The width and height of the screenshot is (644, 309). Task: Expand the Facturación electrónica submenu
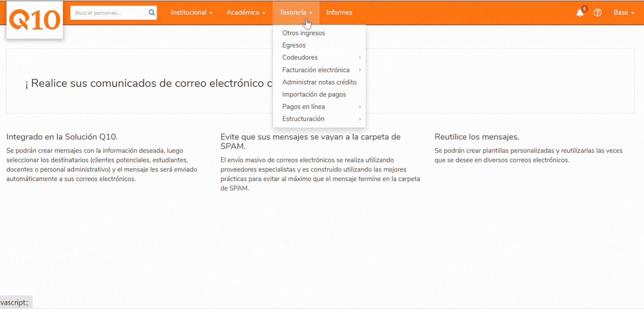(x=319, y=70)
